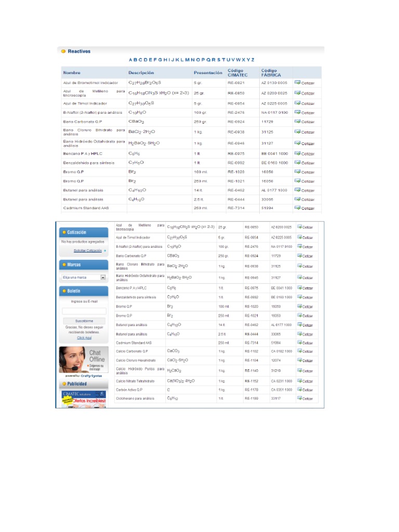Click Cotizar icon for Azul de Timol in sidebar-page table
The height and width of the screenshot is (532, 399).
[x=300, y=237]
